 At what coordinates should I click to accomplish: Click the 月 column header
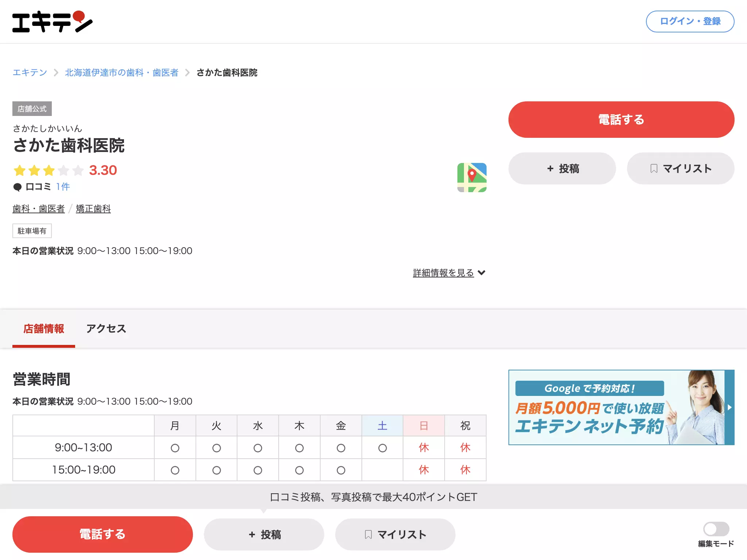tap(175, 425)
